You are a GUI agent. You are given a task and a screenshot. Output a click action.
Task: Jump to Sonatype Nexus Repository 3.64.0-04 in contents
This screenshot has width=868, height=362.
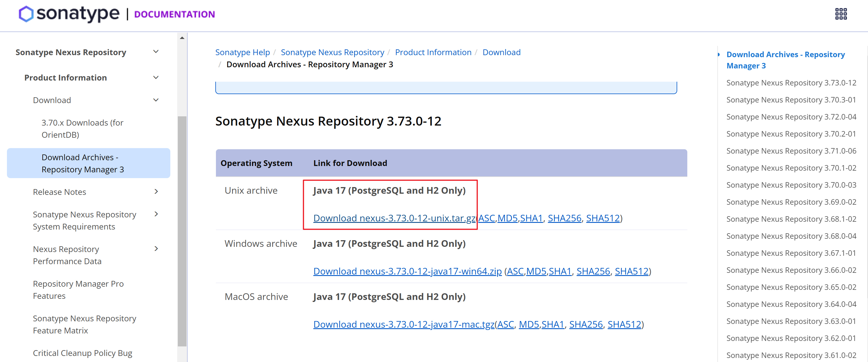pyautogui.click(x=791, y=304)
